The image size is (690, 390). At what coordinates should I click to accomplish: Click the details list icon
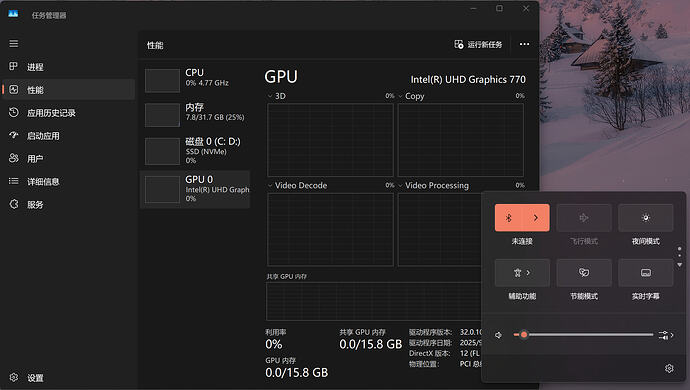point(14,181)
